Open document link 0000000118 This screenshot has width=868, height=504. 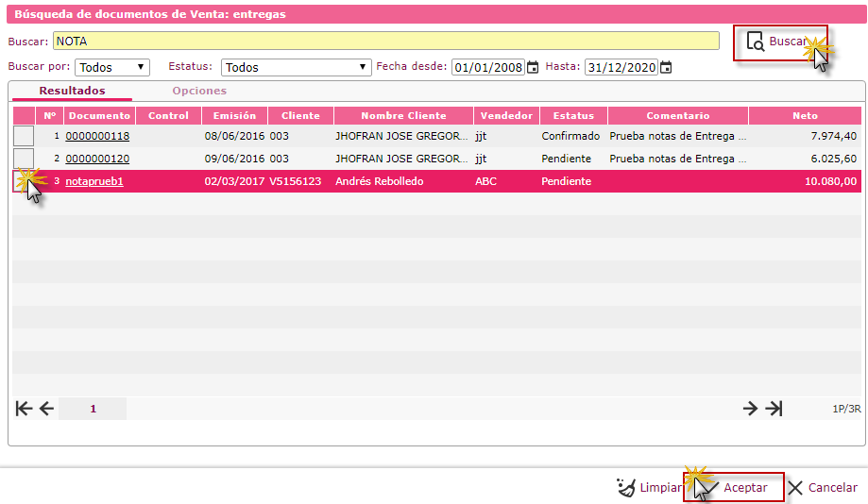(x=97, y=136)
